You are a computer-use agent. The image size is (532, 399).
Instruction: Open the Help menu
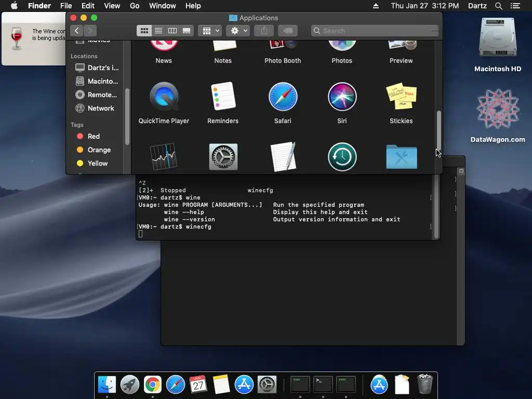[x=193, y=6]
